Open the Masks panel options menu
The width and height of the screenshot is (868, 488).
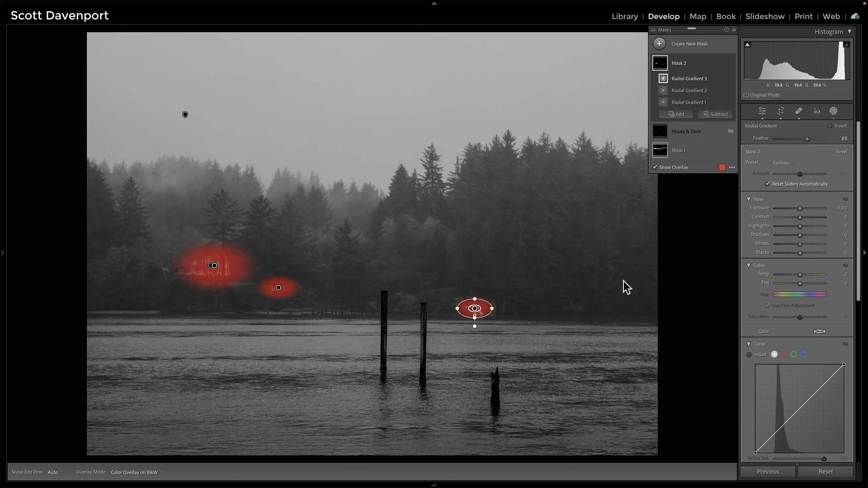pyautogui.click(x=734, y=30)
